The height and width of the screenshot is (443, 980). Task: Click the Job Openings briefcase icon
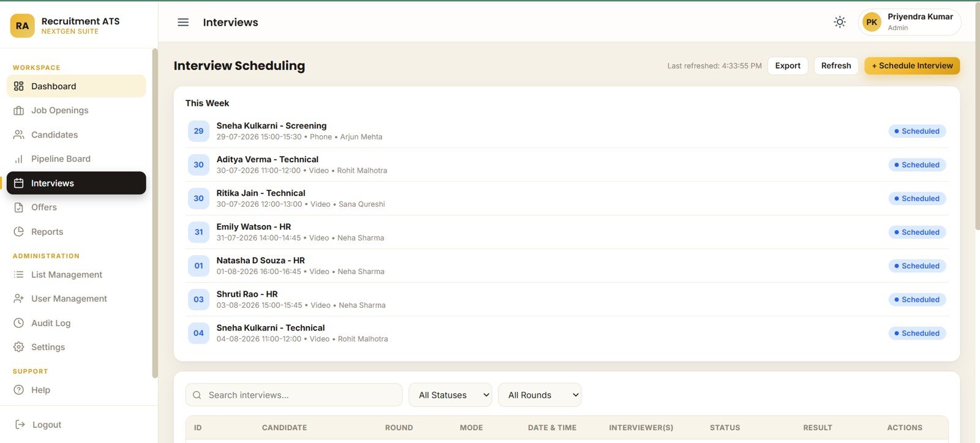(x=19, y=111)
